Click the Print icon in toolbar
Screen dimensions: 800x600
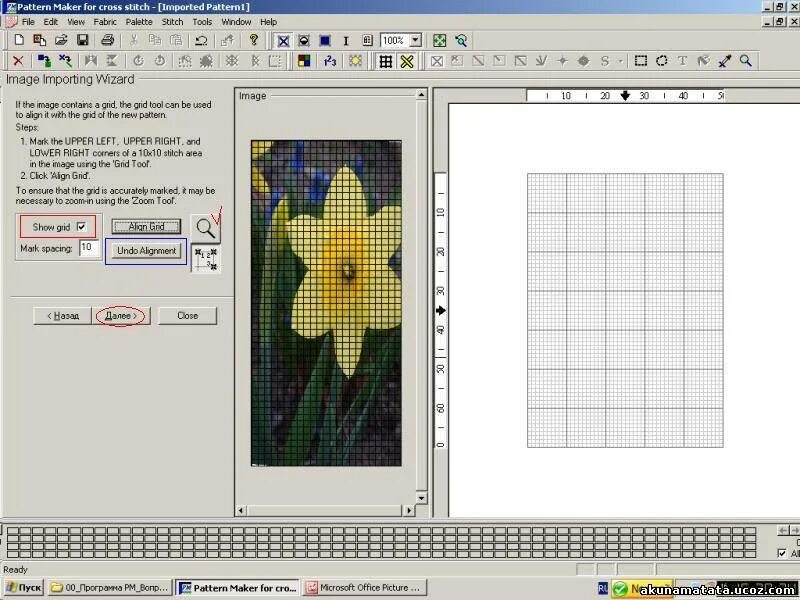click(x=108, y=40)
